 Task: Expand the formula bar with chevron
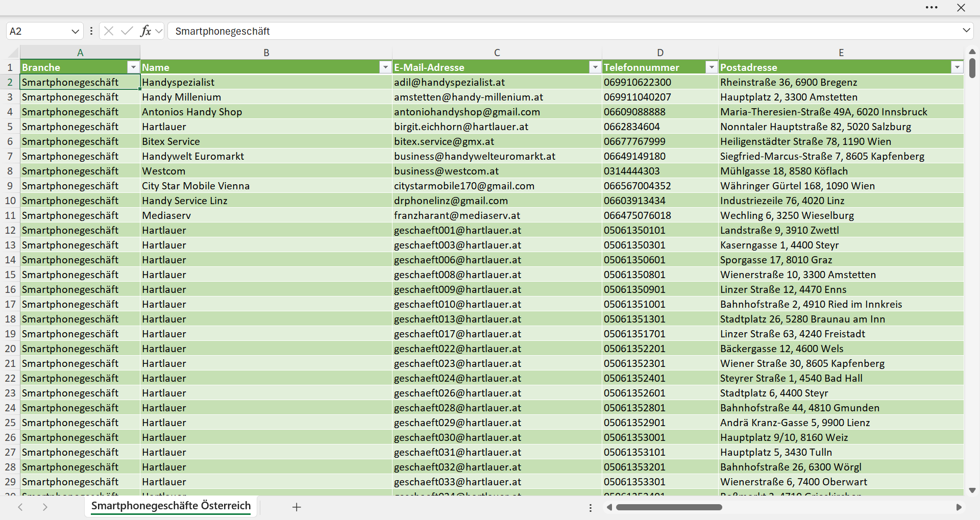966,31
